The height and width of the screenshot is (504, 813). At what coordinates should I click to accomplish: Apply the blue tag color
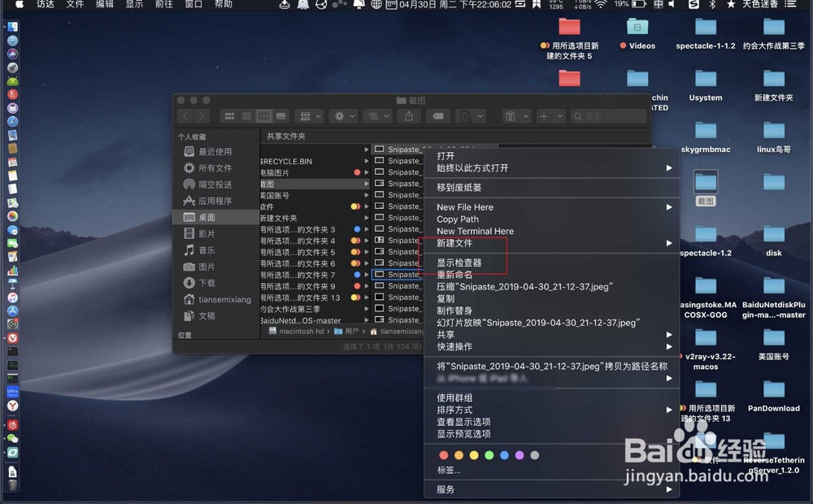tap(504, 455)
